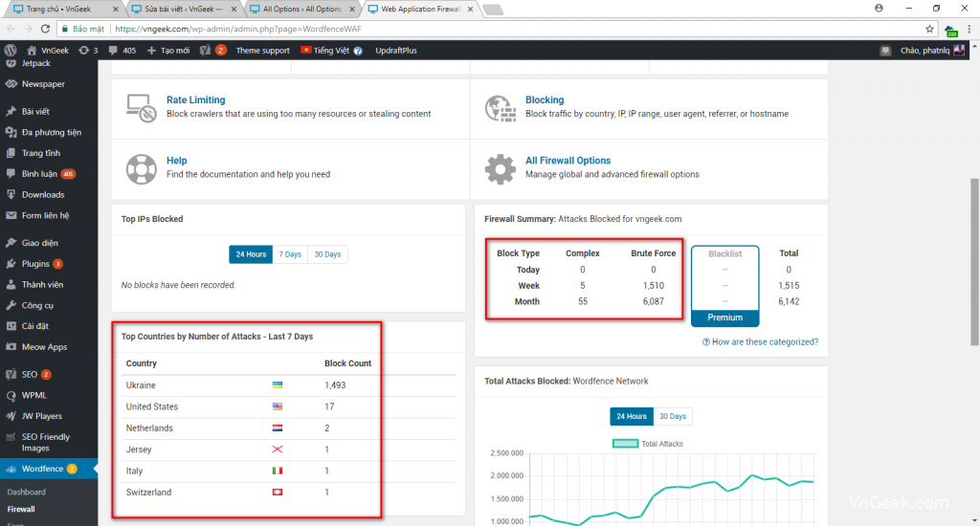980x526 pixels.
Task: Open Theme support in admin bar
Action: (262, 51)
